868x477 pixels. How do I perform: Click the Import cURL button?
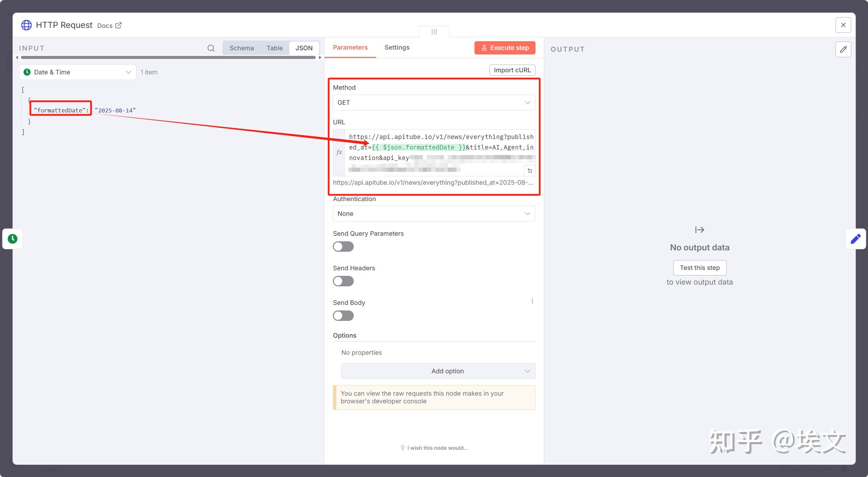point(512,70)
